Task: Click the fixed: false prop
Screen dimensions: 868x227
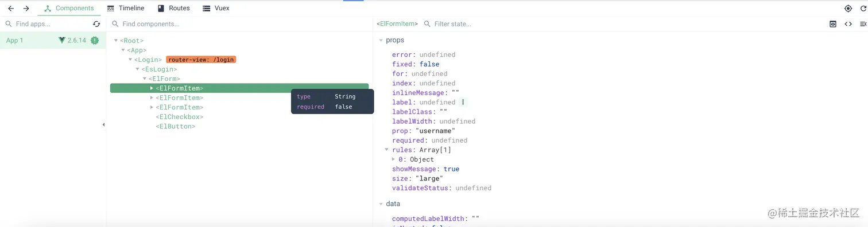Action: tap(416, 64)
